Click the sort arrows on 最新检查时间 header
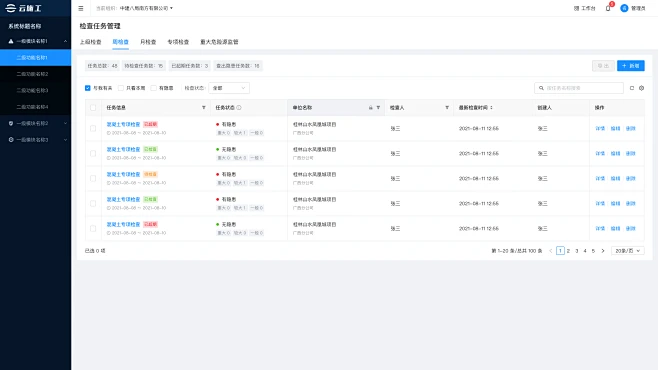 [x=491, y=108]
